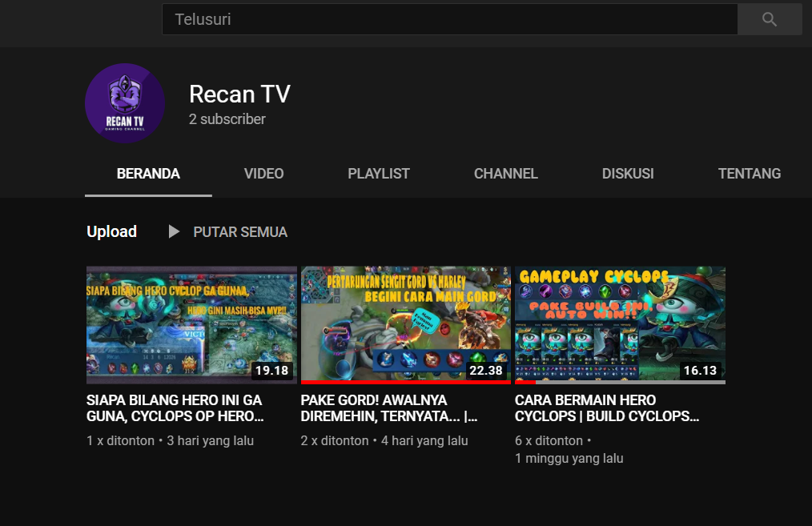
Task: Click the play triangle beside PUTAR SEMUA
Action: click(x=174, y=231)
